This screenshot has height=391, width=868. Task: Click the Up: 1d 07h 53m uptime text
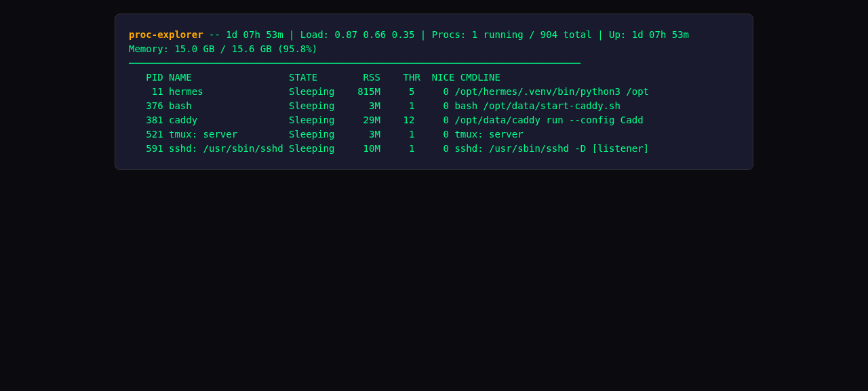[x=649, y=35]
